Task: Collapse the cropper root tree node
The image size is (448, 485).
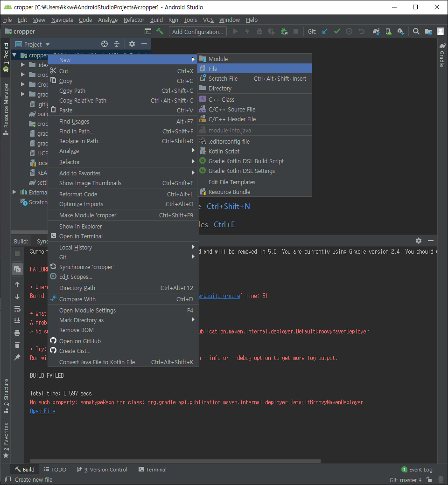Action: pos(14,55)
